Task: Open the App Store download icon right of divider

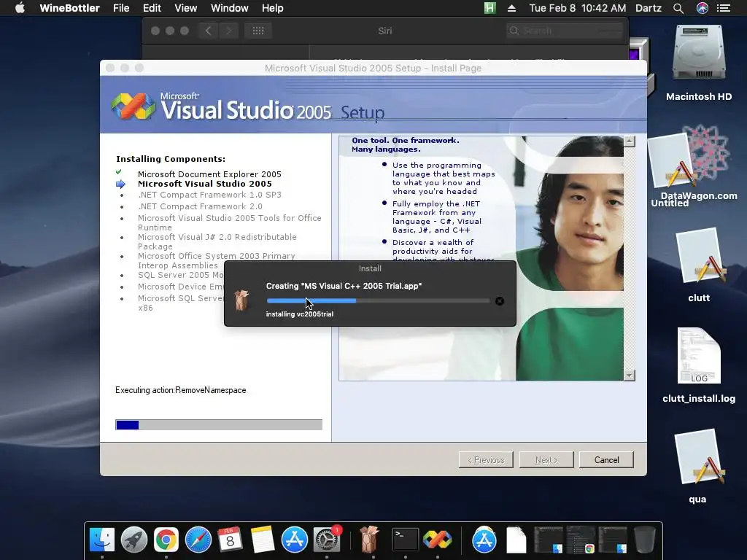Action: [484, 540]
